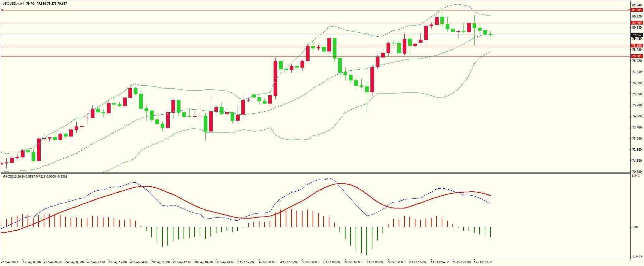Click the 75.900 price axis label
This screenshot has width=644, height=266.
click(x=637, y=94)
